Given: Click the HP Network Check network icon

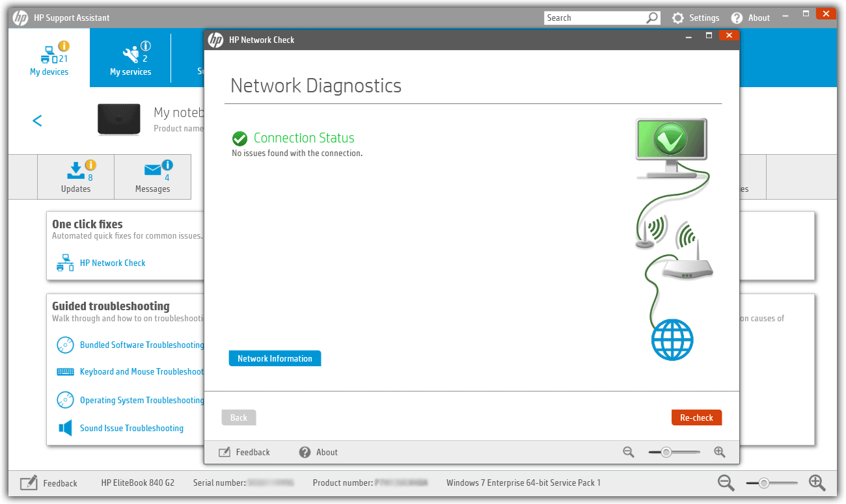Looking at the screenshot, I should [64, 263].
